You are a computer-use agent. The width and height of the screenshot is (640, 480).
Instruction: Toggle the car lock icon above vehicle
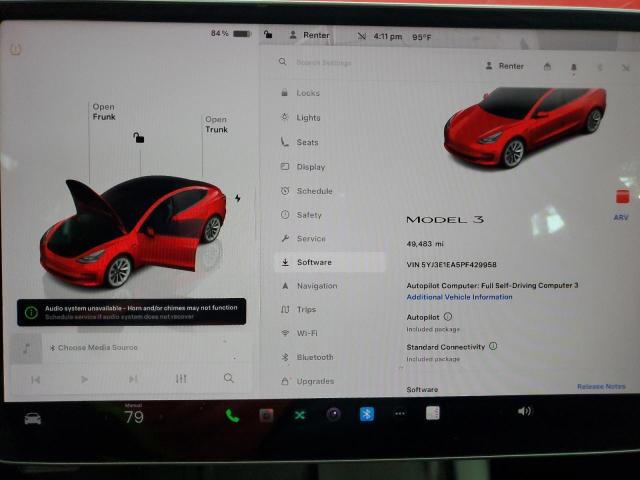click(138, 138)
